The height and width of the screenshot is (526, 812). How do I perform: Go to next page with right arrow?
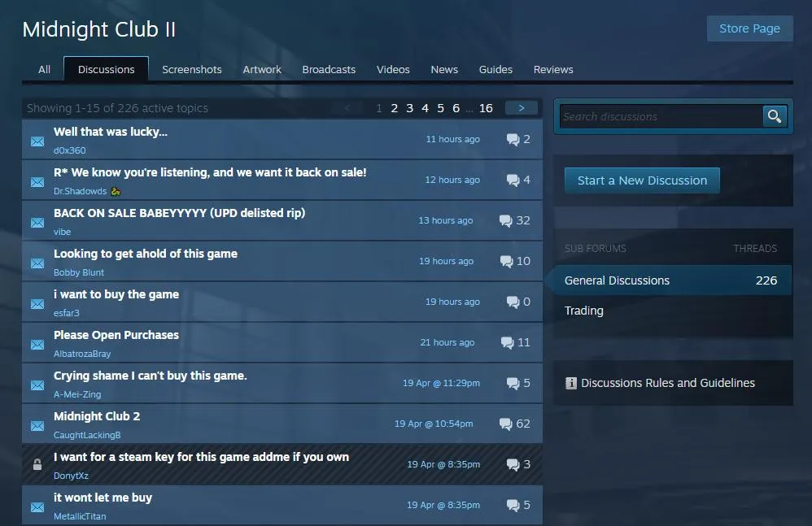pyautogui.click(x=521, y=108)
